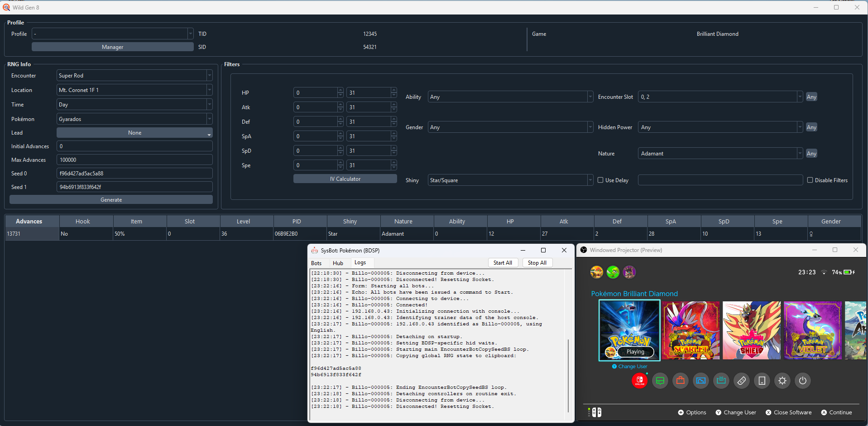Click Close Software X button hint

(x=789, y=412)
